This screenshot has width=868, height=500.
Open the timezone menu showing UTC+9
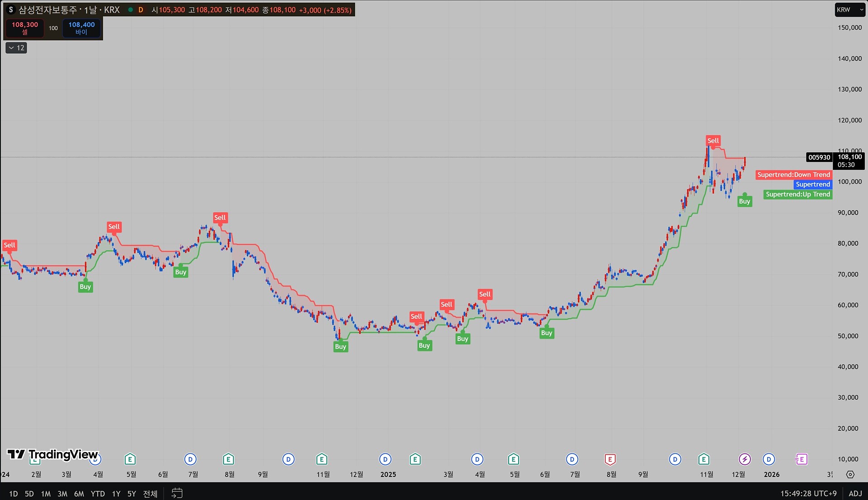coord(808,493)
